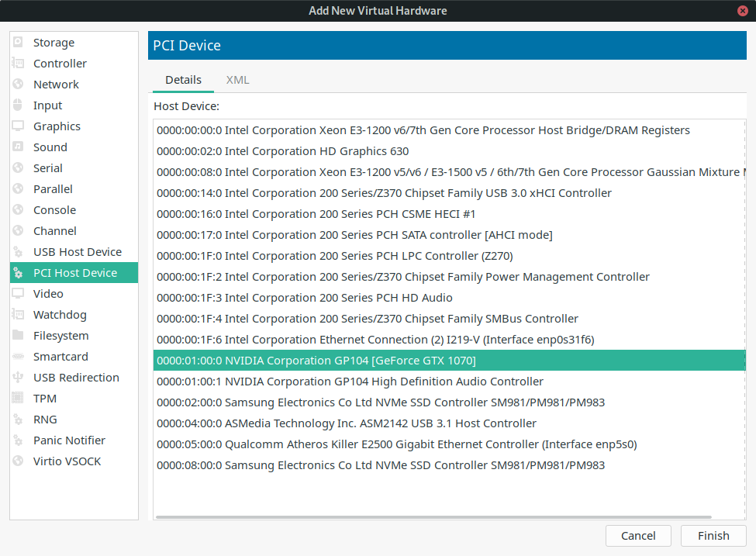Open the XML tab
Screen dimensions: 756x556
pyautogui.click(x=238, y=80)
